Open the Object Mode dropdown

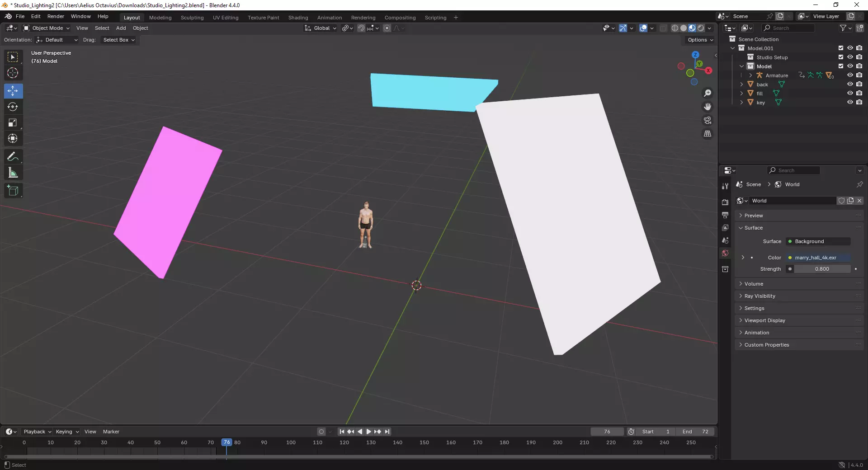47,28
